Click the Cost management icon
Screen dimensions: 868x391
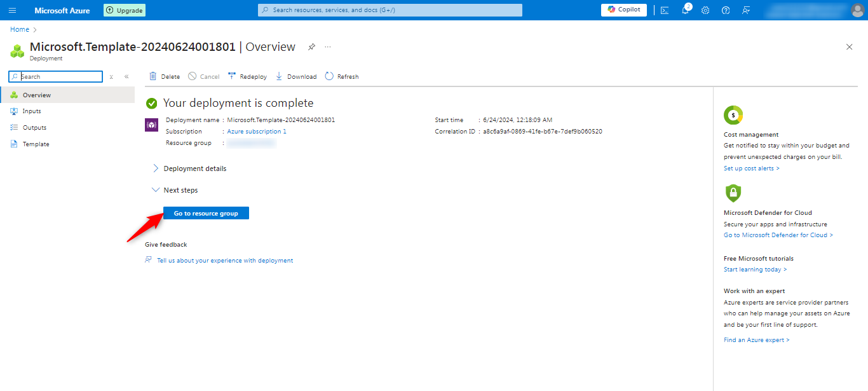click(x=733, y=115)
